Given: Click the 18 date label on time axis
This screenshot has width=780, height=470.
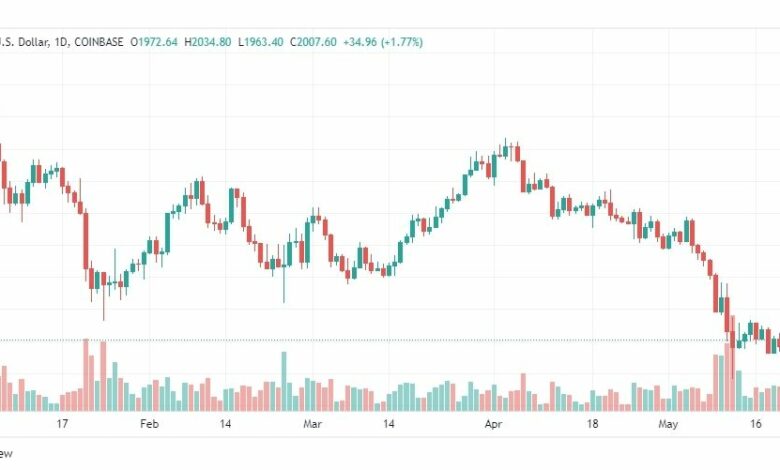Looking at the screenshot, I should tap(592, 424).
